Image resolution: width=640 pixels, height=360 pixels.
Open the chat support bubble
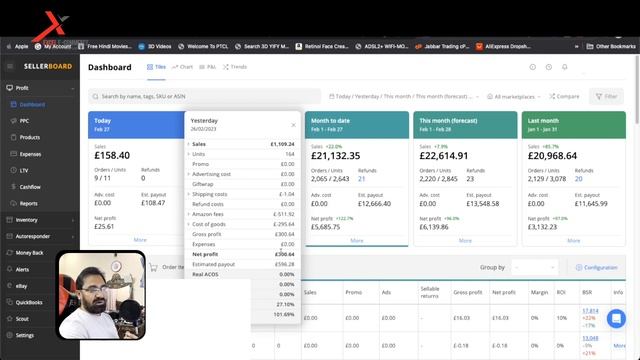click(616, 318)
